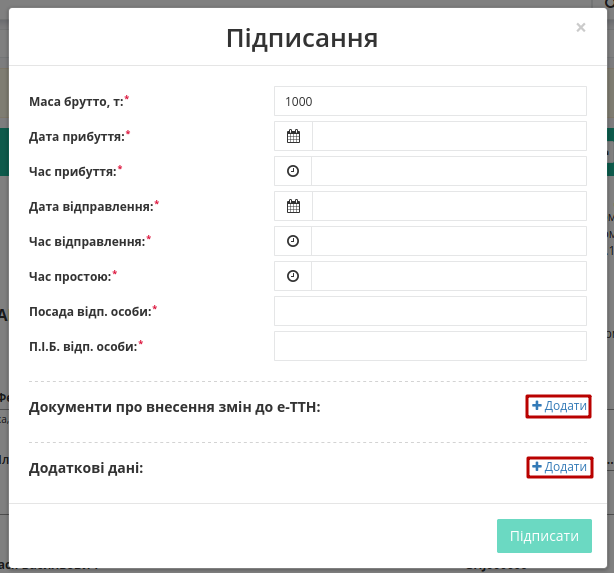Click clock icon for Час відправлення

point(293,241)
